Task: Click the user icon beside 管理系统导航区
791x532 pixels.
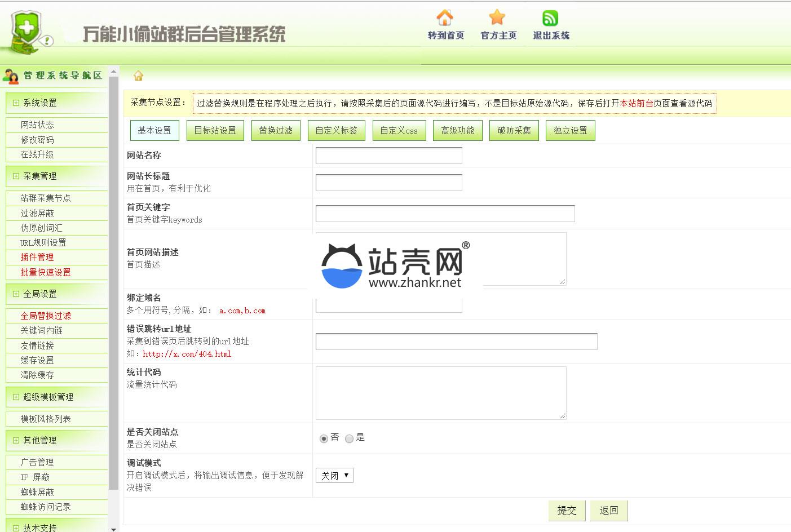Action: point(11,76)
